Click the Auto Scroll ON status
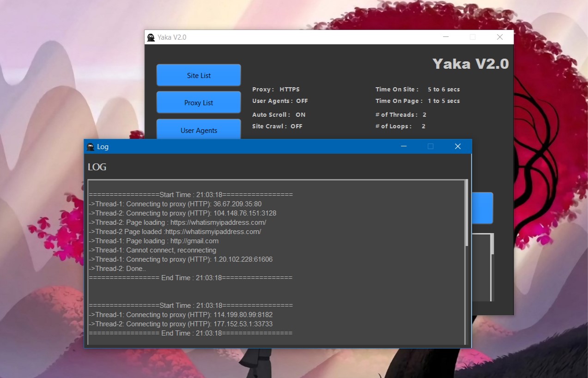The width and height of the screenshot is (588, 378). click(x=300, y=114)
